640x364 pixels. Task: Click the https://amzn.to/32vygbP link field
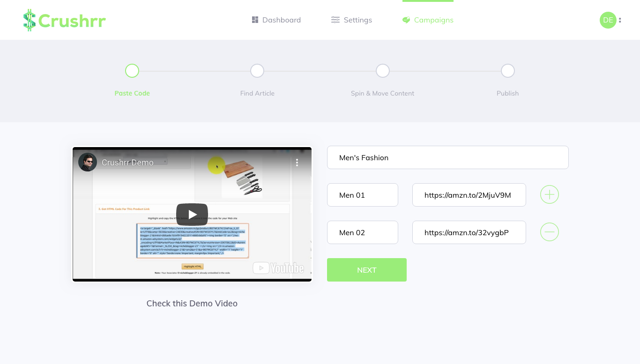(469, 232)
